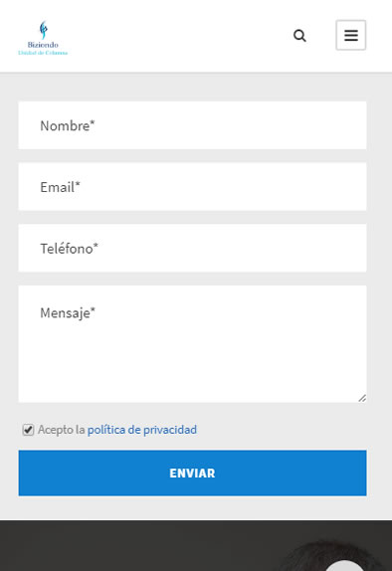The height and width of the screenshot is (571, 392).
Task: Click the Acepto la label text
Action: click(62, 430)
